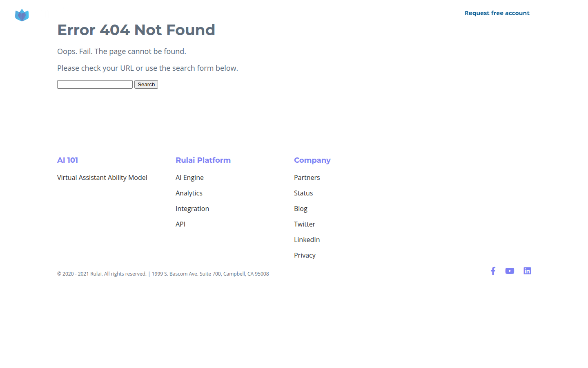The image size is (588, 368).
Task: Open the Analytics footer link
Action: (189, 193)
